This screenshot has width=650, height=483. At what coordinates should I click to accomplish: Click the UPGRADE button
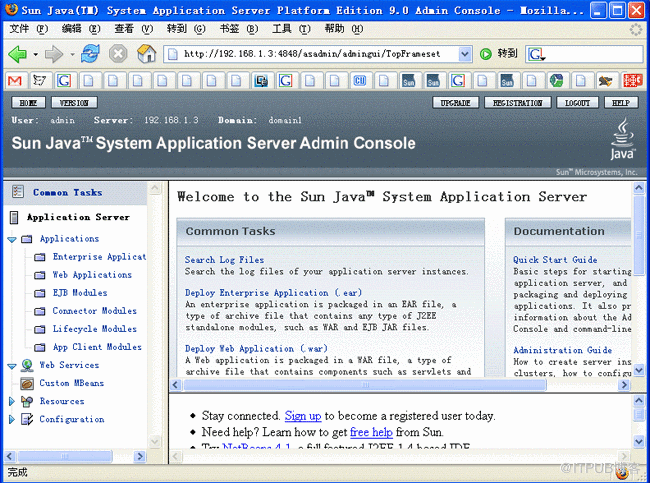click(456, 102)
